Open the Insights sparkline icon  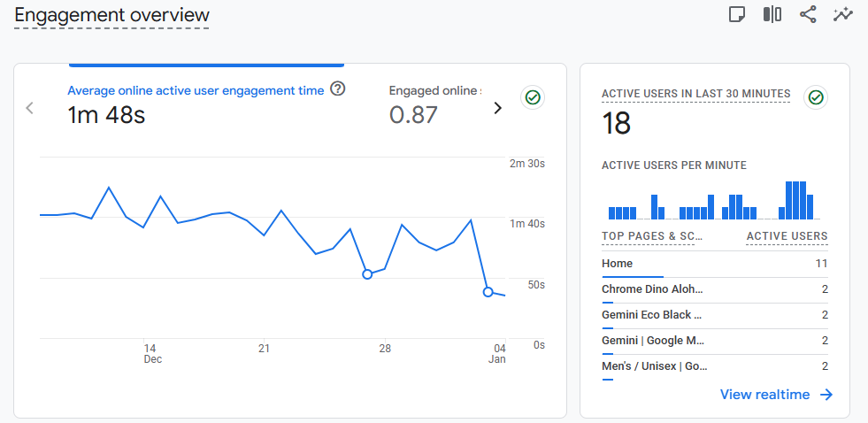pyautogui.click(x=843, y=14)
